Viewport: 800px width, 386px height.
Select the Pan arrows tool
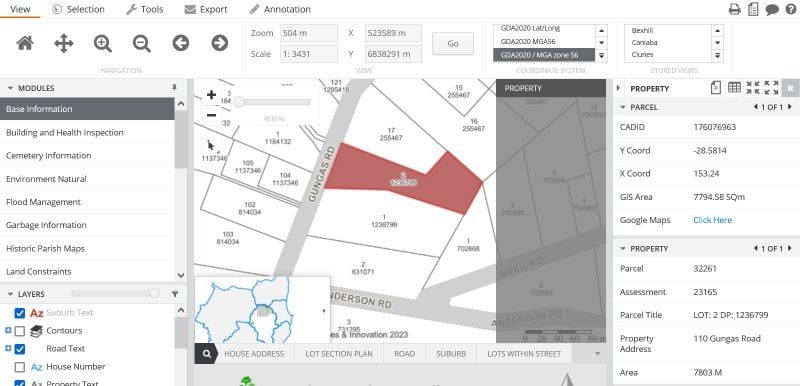coord(64,43)
